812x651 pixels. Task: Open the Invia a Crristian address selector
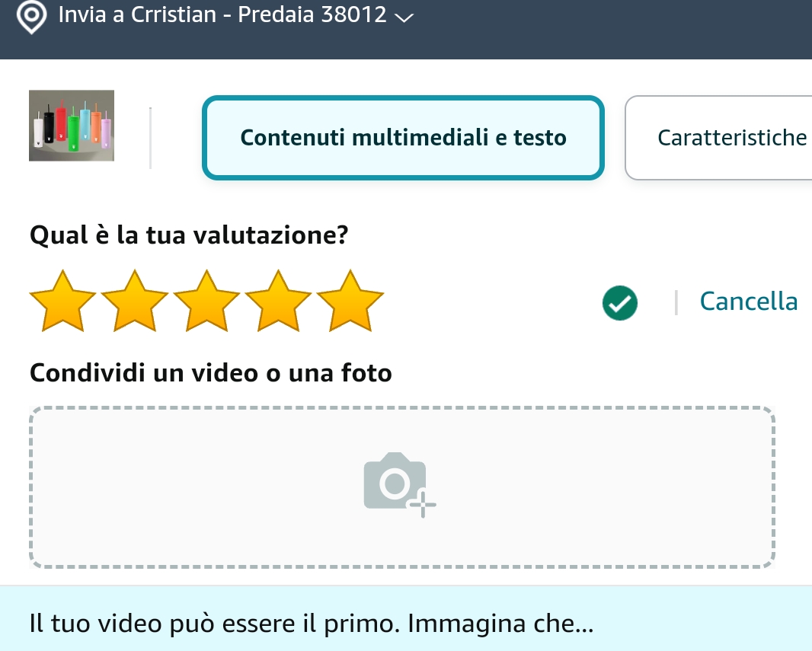(x=235, y=14)
